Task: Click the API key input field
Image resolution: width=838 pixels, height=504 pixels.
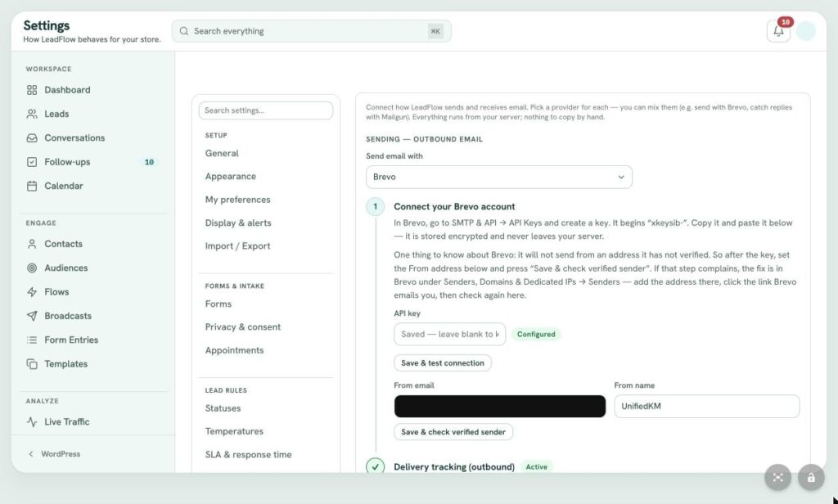Action: [x=449, y=334]
